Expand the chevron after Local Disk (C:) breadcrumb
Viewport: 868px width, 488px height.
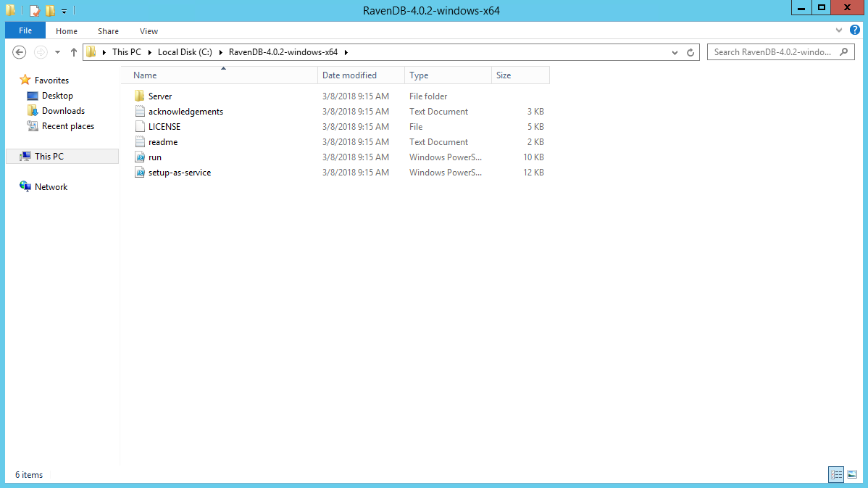220,52
